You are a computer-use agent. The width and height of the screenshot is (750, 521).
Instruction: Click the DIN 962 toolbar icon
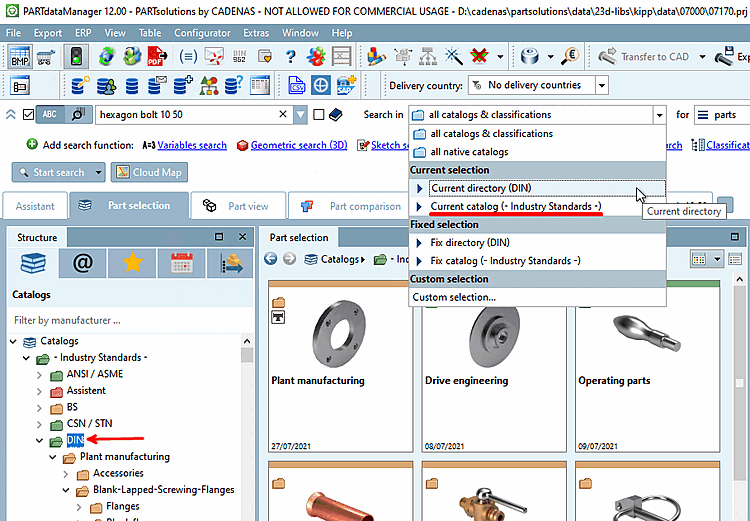(239, 56)
